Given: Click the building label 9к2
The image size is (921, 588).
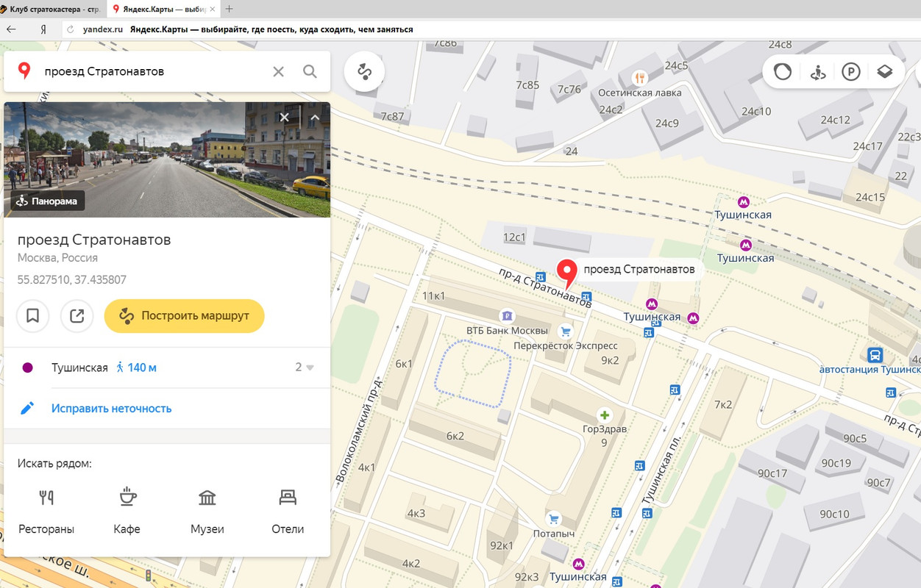Looking at the screenshot, I should (x=610, y=360).
